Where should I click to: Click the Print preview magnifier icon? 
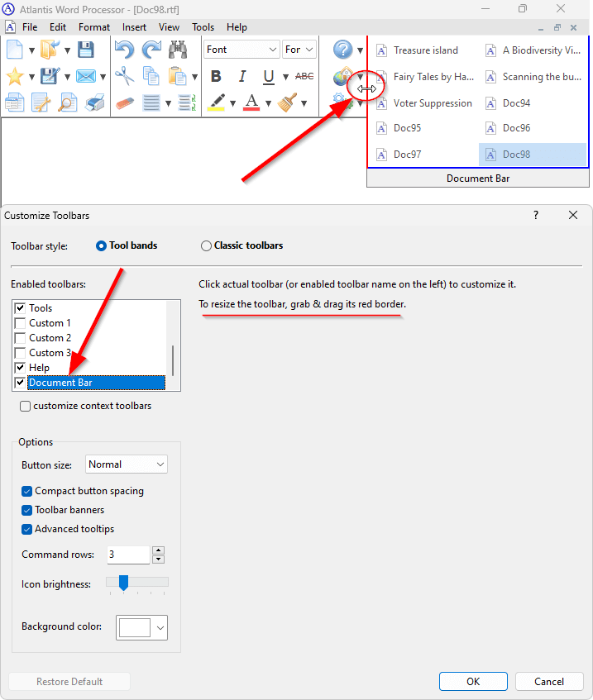tap(68, 102)
